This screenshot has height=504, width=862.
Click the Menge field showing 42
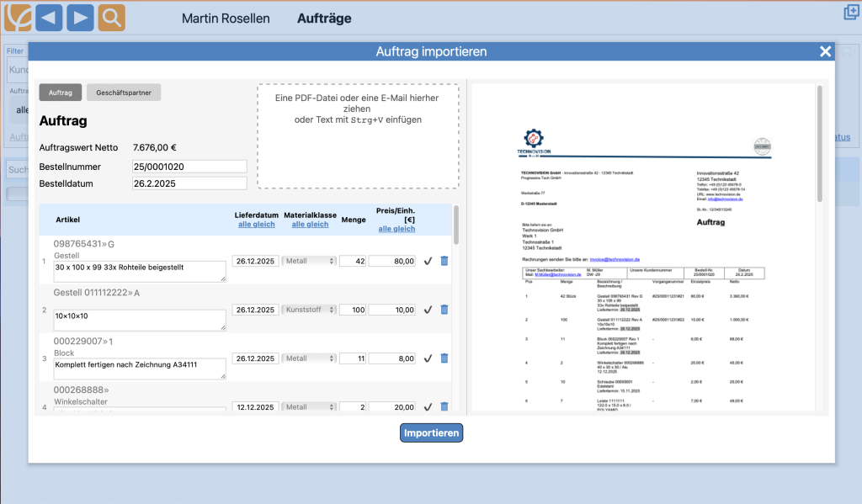pos(353,261)
